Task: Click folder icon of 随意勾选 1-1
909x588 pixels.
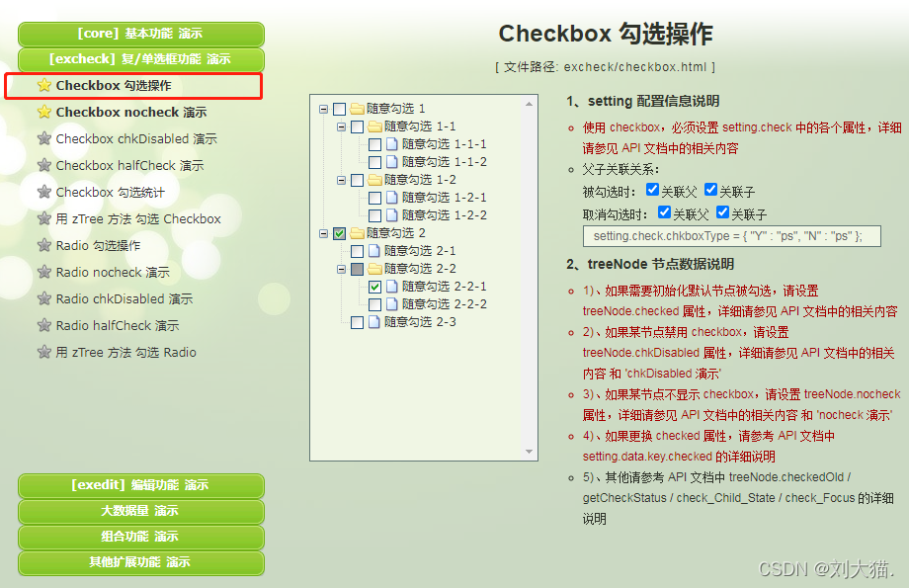Action: pyautogui.click(x=375, y=126)
